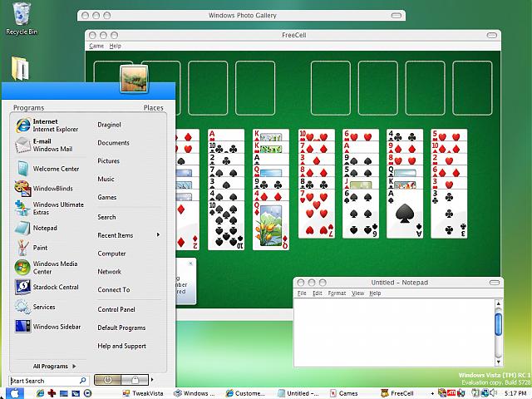532x399 pixels.
Task: Click the Show Desktop quick launch icon
Action: (x=64, y=393)
